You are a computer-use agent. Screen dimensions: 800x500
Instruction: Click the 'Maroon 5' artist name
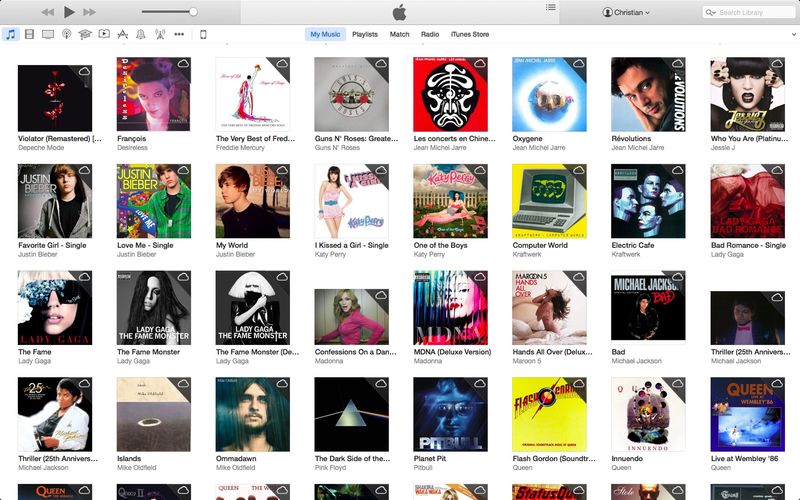click(528, 361)
